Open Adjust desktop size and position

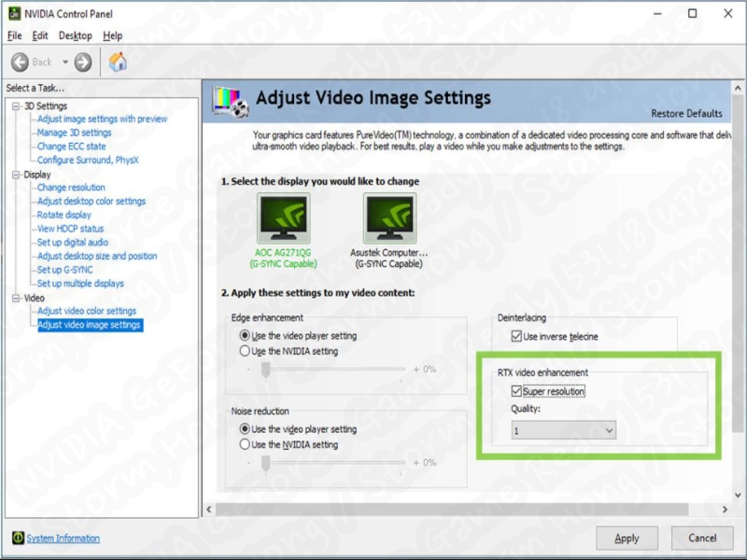pyautogui.click(x=97, y=256)
